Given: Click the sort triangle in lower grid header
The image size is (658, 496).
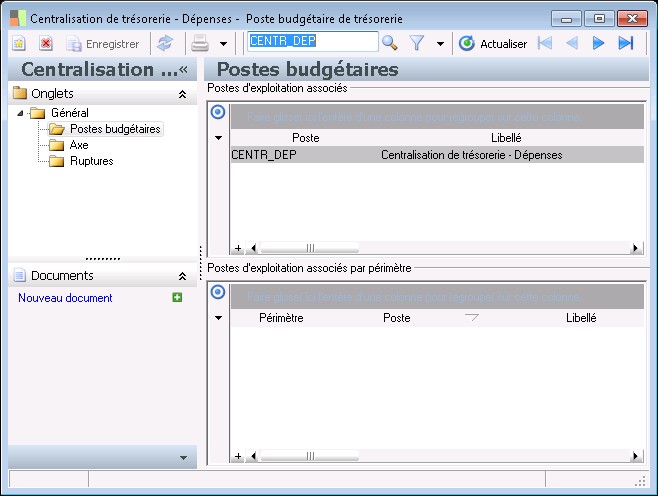Looking at the screenshot, I should [472, 318].
